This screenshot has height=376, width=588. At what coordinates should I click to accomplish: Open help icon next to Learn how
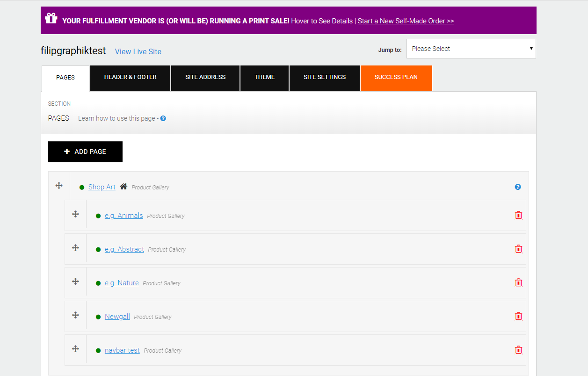[x=163, y=118]
